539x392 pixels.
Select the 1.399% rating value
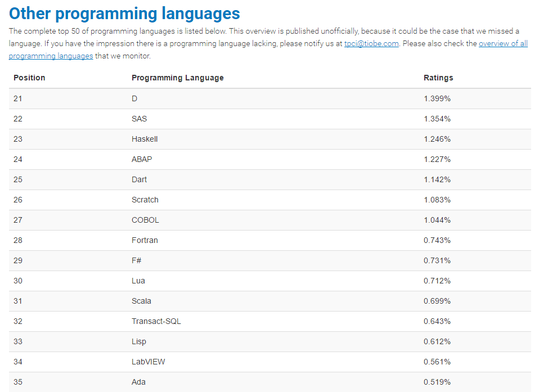pyautogui.click(x=437, y=98)
